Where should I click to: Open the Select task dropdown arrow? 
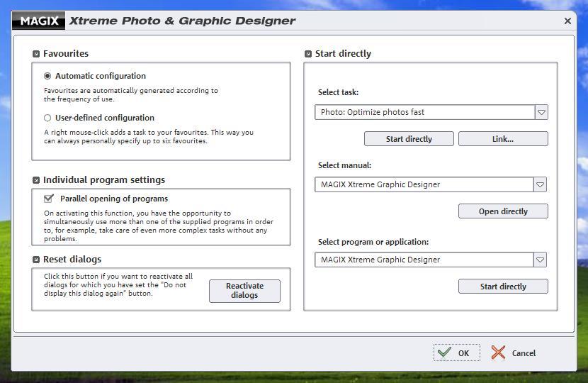point(541,112)
